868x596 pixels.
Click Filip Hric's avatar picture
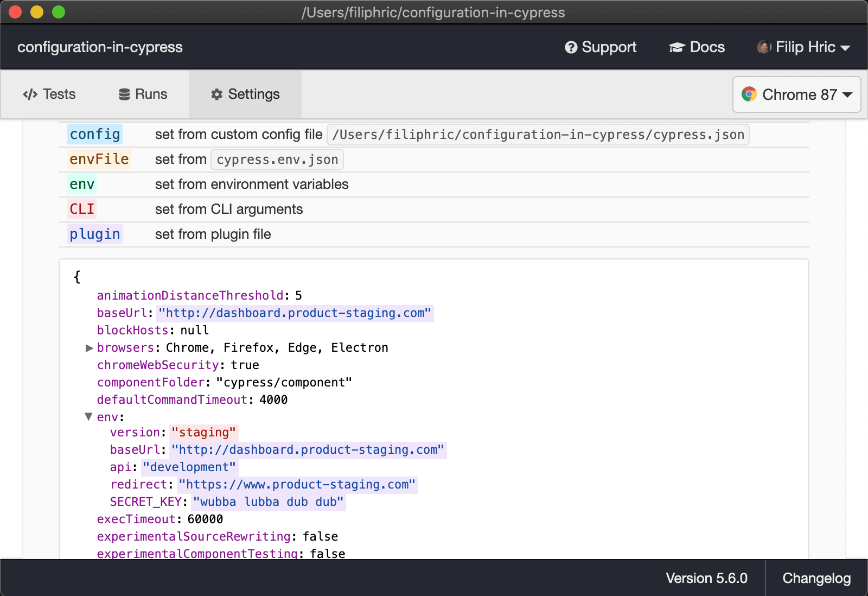click(x=764, y=47)
